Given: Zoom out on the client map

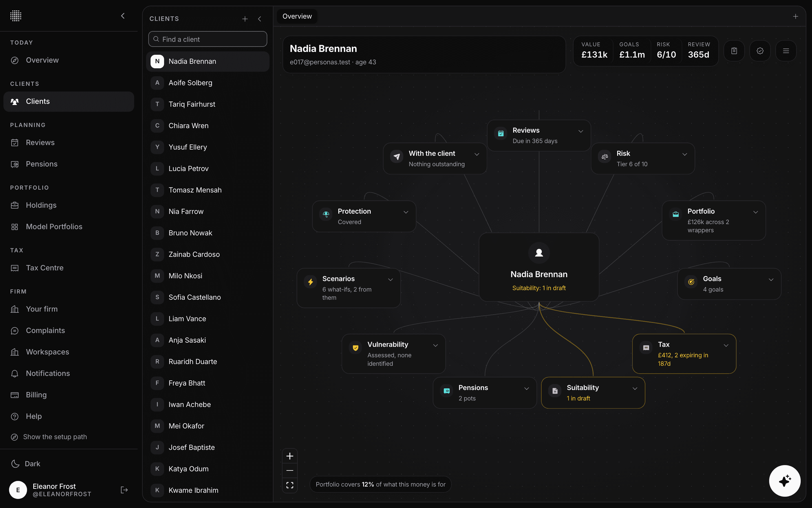Looking at the screenshot, I should pyautogui.click(x=290, y=470).
